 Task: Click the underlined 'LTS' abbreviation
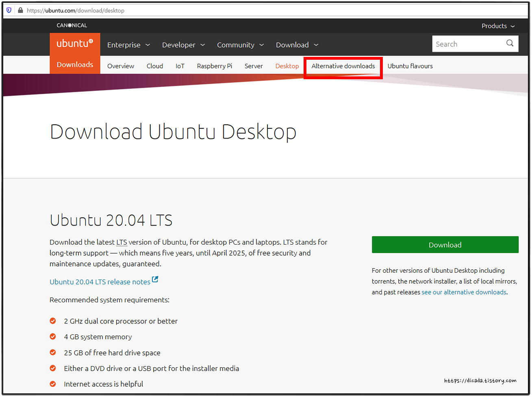(122, 242)
